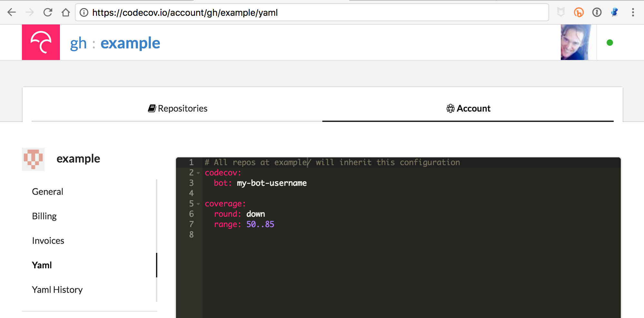This screenshot has width=644, height=318.
Task: Open the browser three-dot menu
Action: [x=633, y=13]
